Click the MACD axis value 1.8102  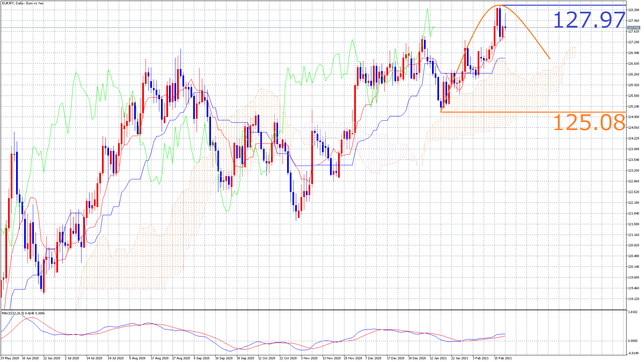[633, 312]
